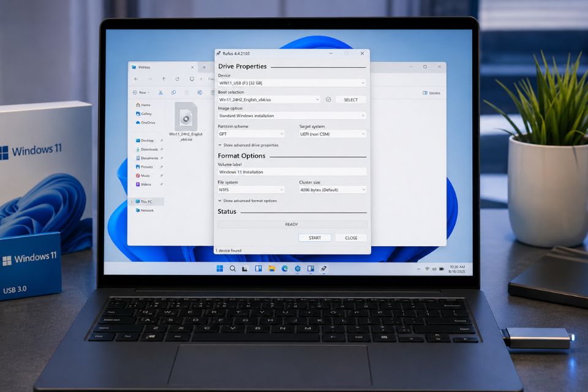Select Network in Explorer sidebar
The width and height of the screenshot is (588, 392).
coord(145,211)
